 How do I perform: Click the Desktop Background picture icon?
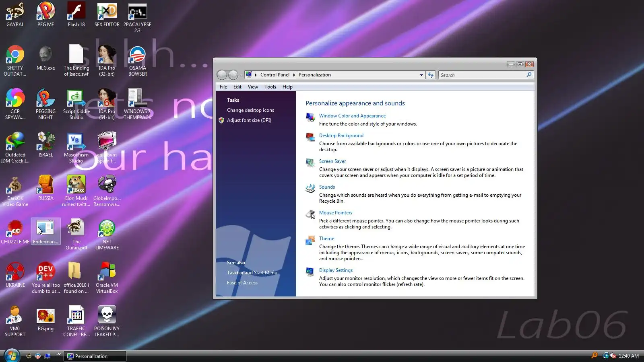click(310, 137)
